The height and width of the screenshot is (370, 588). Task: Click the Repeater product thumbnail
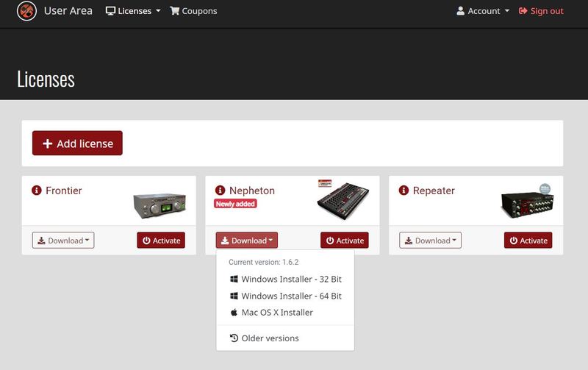527,201
